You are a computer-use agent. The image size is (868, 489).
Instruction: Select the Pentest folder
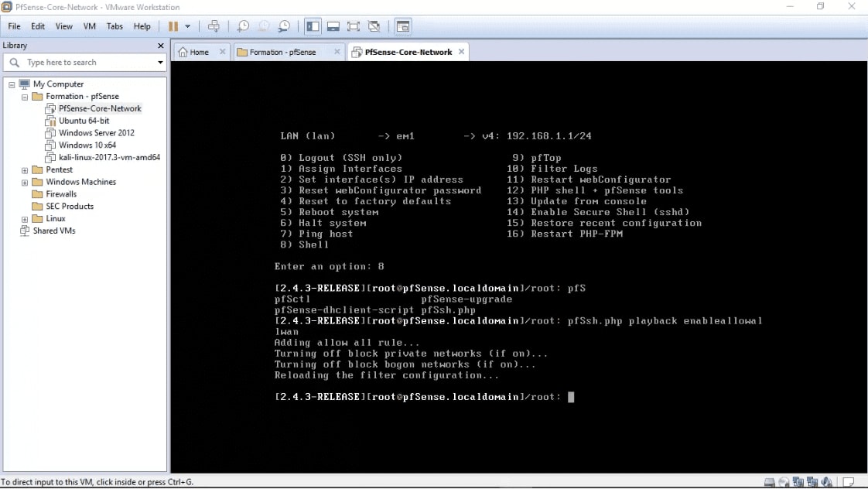point(59,169)
